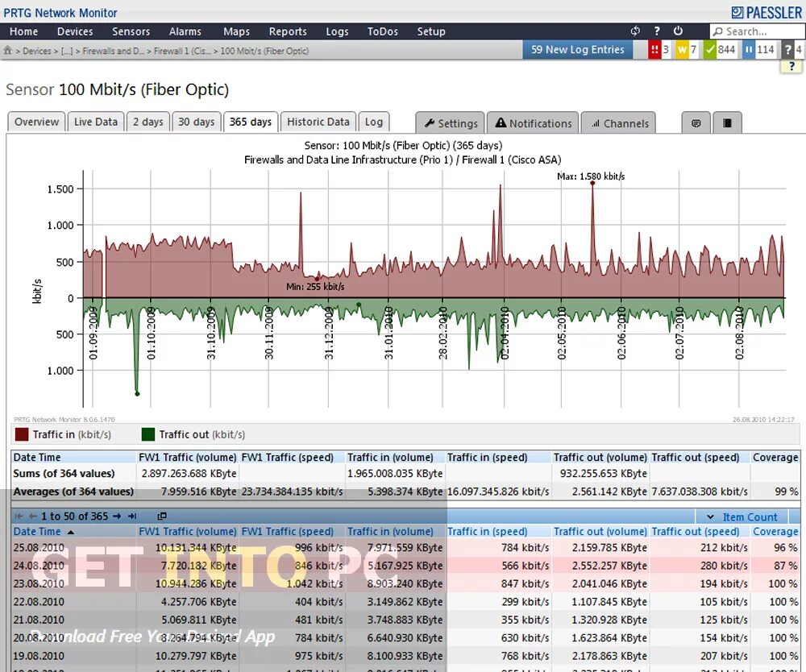This screenshot has width=806, height=672.
Task: Click the Search input field
Action: pyautogui.click(x=758, y=31)
